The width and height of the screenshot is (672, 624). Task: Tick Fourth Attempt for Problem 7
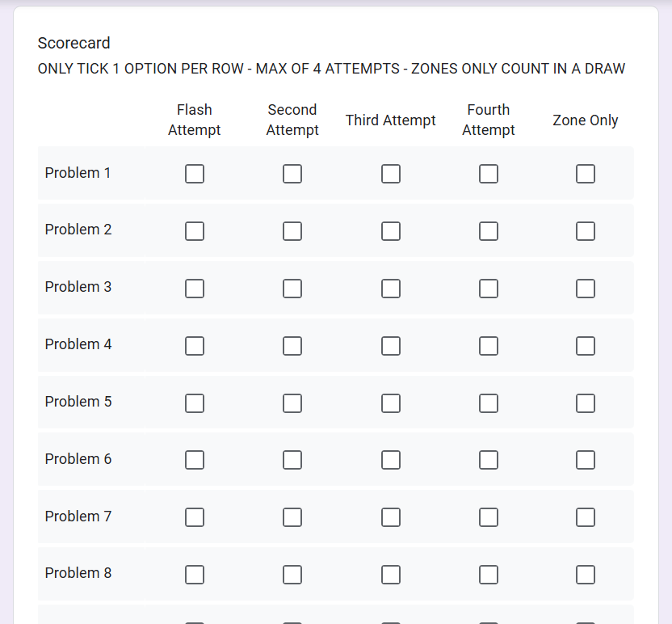[x=489, y=517]
